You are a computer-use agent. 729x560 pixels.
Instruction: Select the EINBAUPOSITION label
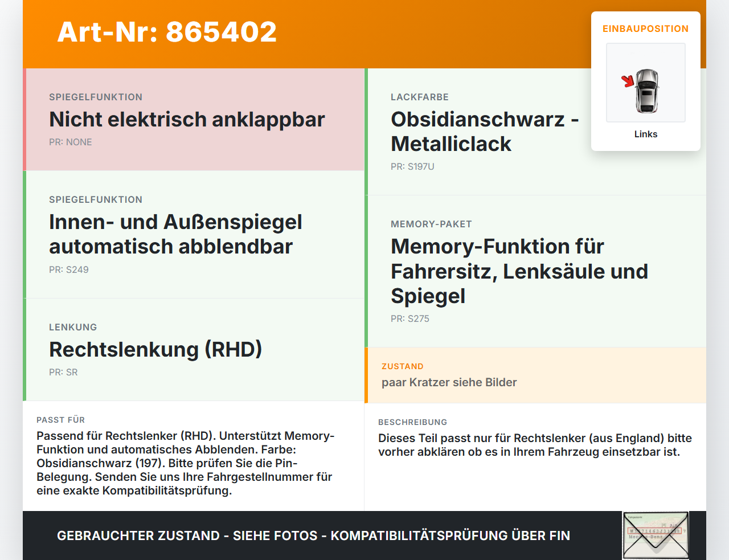click(x=646, y=28)
